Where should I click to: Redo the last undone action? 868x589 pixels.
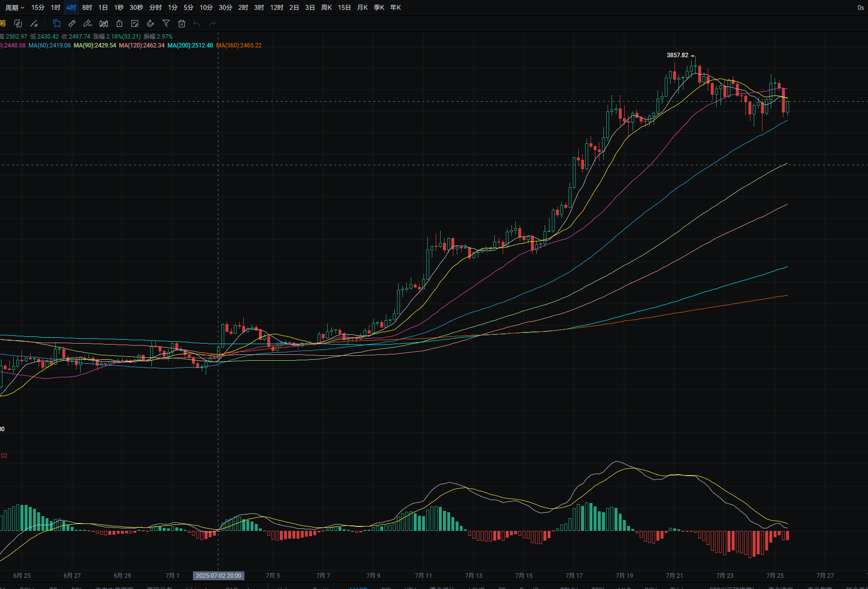click(x=212, y=23)
